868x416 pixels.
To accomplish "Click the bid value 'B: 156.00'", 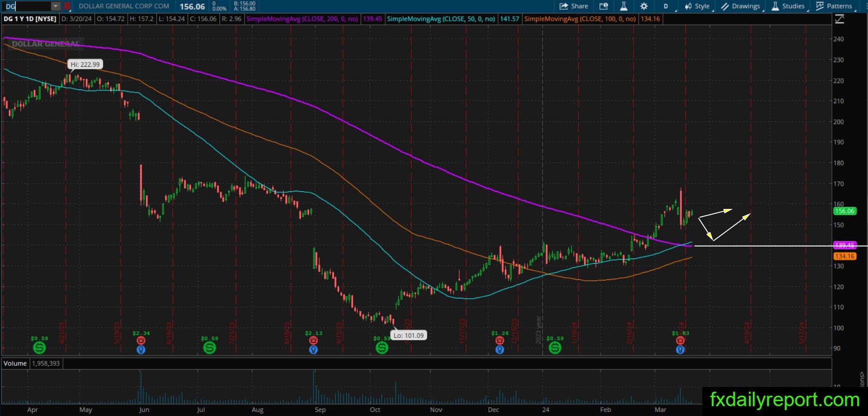I will 245,3.
